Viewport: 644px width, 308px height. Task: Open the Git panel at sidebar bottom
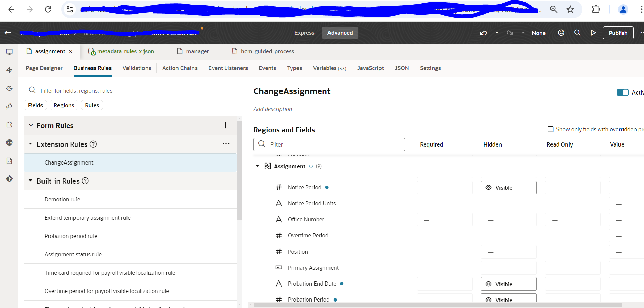9,178
